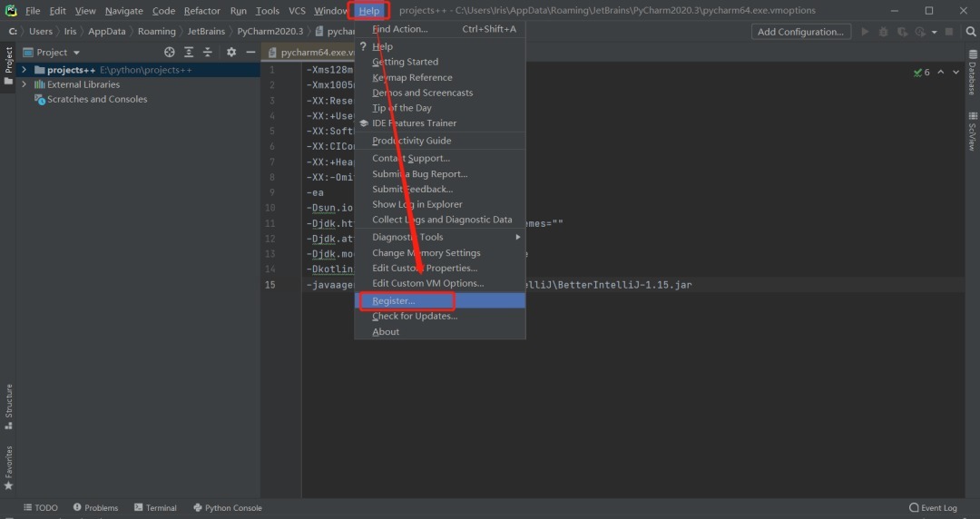Open the File menu
The width and height of the screenshot is (980, 519).
(33, 11)
